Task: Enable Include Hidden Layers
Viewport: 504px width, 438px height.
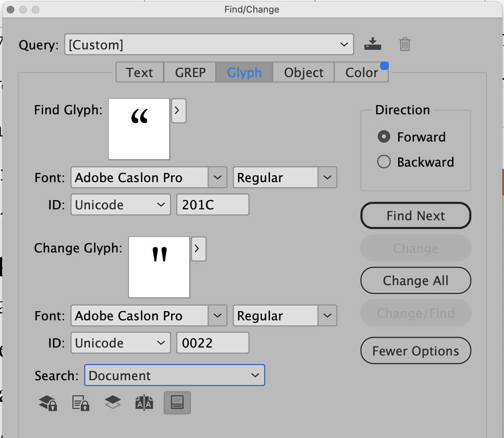Action: (x=112, y=403)
